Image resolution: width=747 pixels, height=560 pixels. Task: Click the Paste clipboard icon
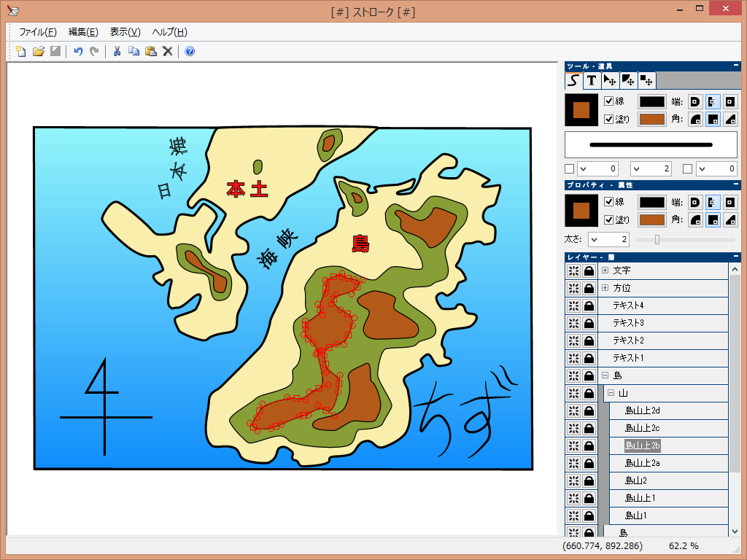tap(150, 51)
